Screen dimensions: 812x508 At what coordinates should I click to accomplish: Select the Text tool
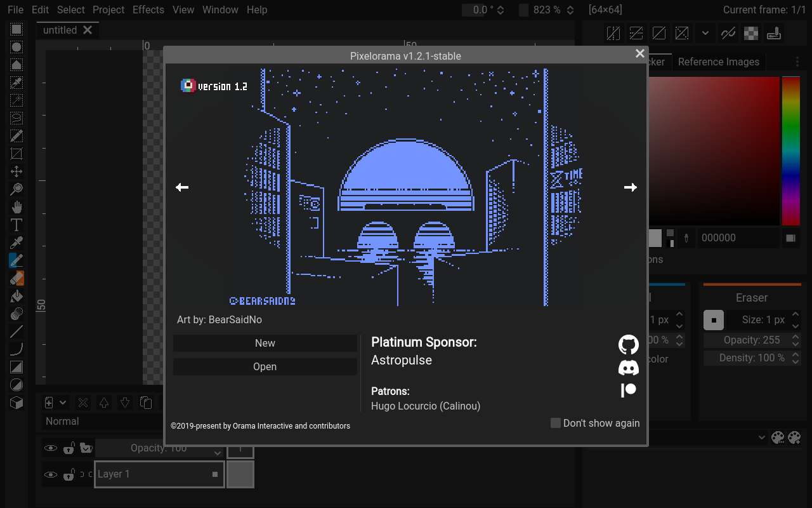[x=16, y=225]
